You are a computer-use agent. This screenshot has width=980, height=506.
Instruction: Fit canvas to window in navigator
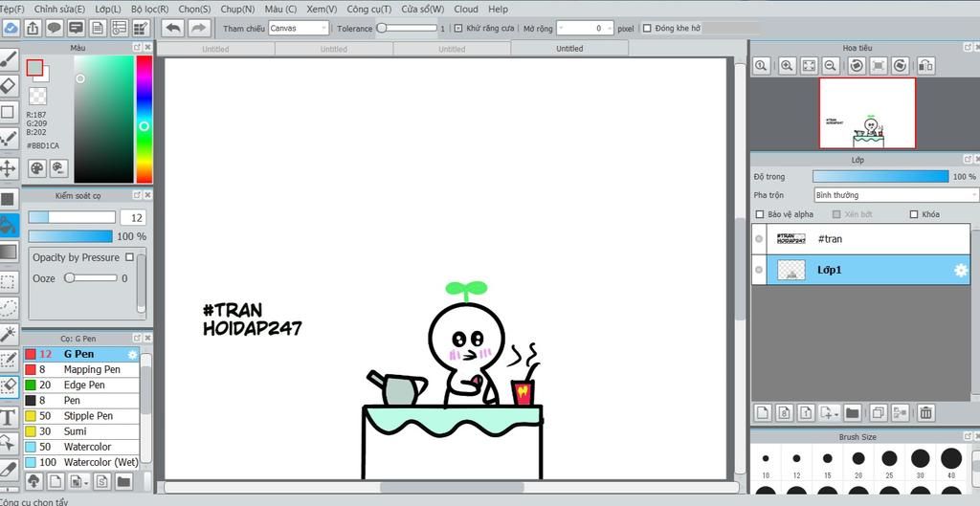(809, 65)
